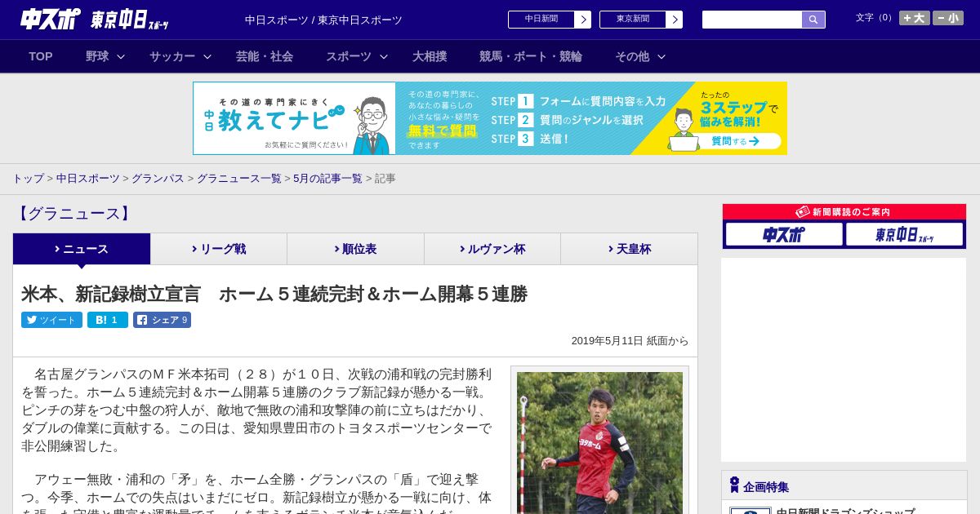Image resolution: width=980 pixels, height=514 pixels.
Task: Expand the その他 dropdown chevron
Action: pyautogui.click(x=661, y=56)
